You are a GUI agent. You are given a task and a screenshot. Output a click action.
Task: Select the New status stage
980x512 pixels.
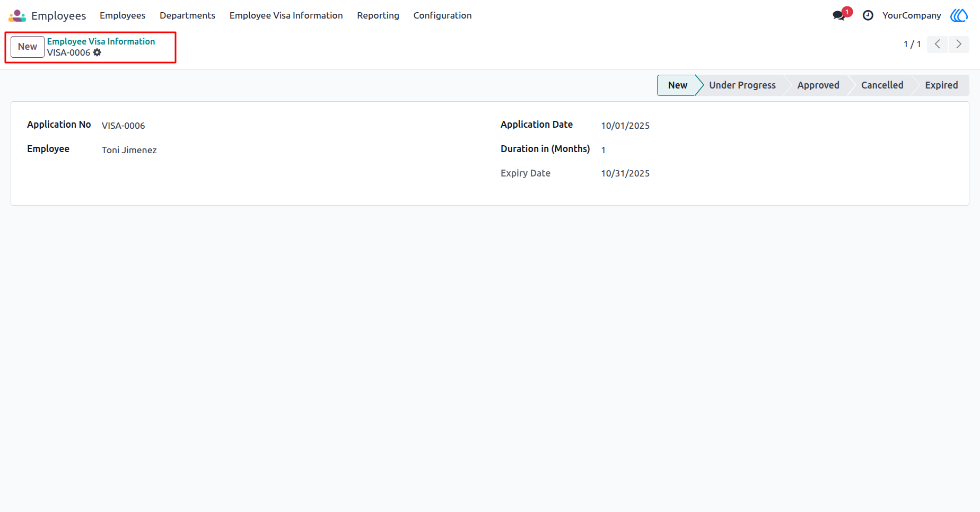(x=677, y=85)
